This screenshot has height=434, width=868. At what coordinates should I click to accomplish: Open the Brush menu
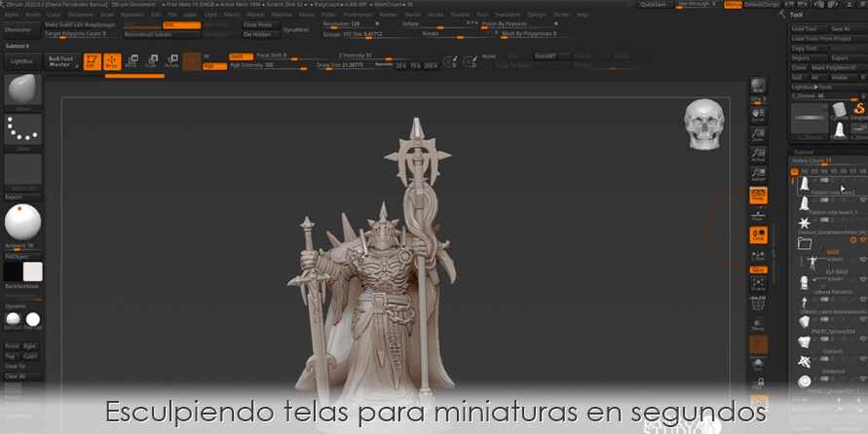[x=33, y=15]
